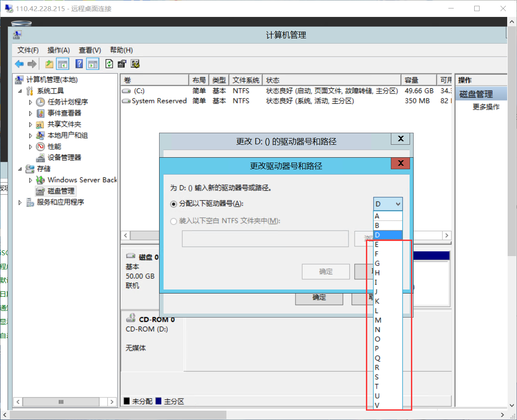The height and width of the screenshot is (420, 517).
Task: Click 更多操作 in the actions pane
Action: pos(486,107)
